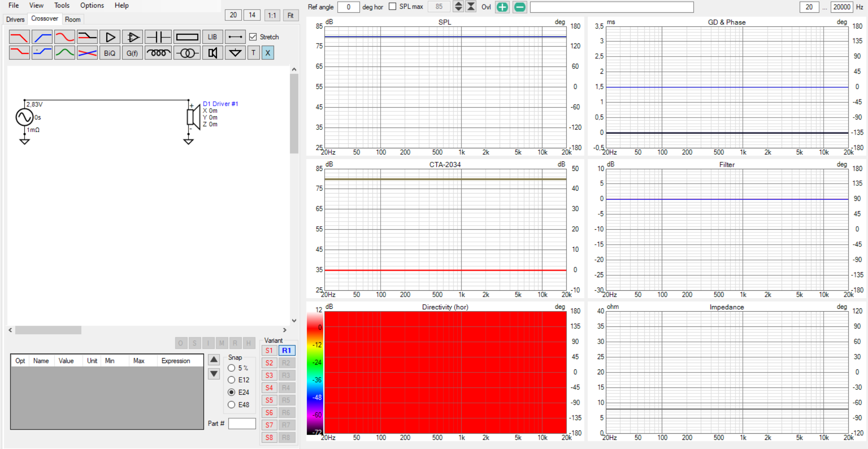Add a loudspeaker driver component

[x=212, y=53]
